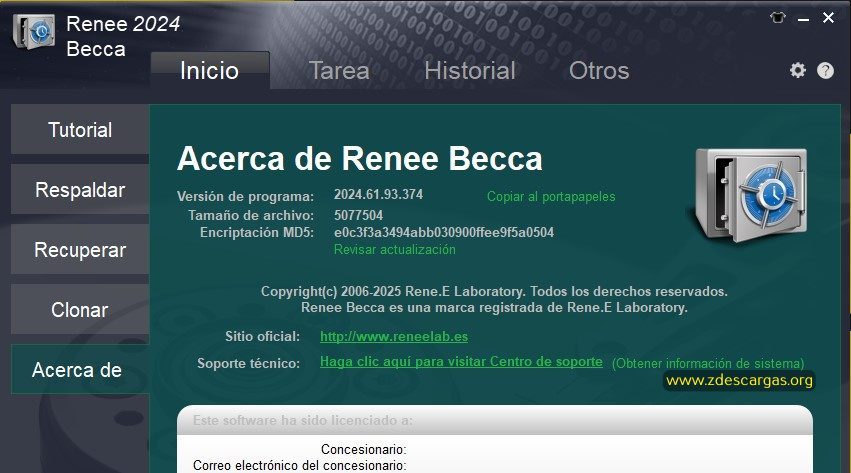Click the Soporte técnico label

[248, 363]
